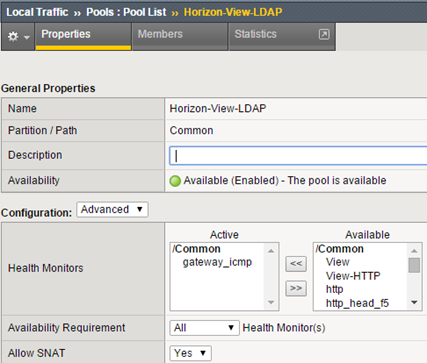Click /Common header in Active list

pos(196,249)
